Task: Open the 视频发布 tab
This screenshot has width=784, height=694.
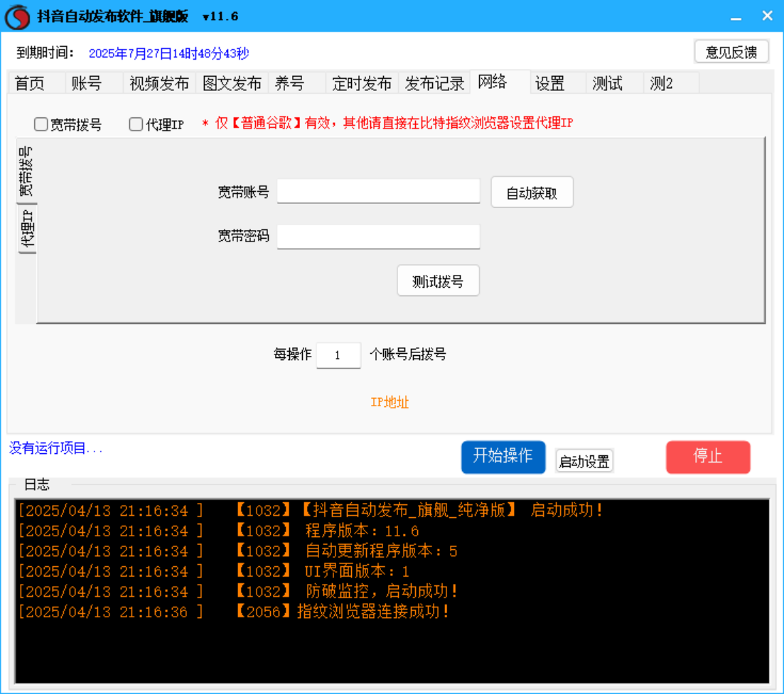Action: (159, 83)
